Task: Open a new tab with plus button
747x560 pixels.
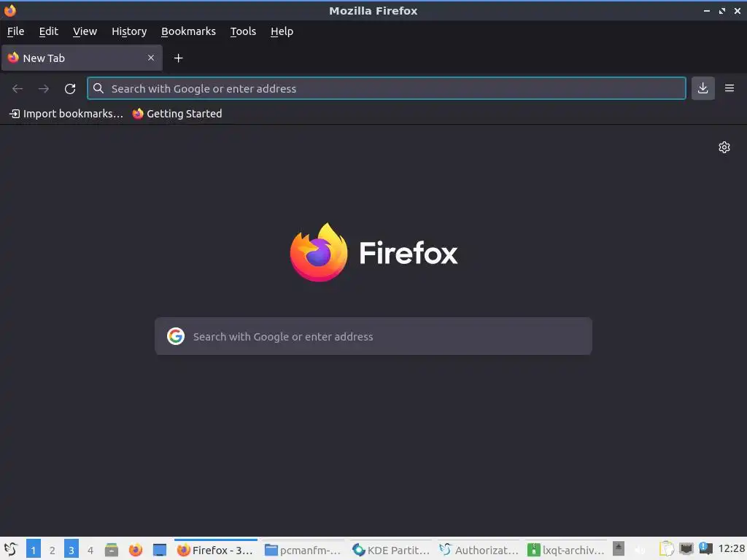Action: coord(178,58)
